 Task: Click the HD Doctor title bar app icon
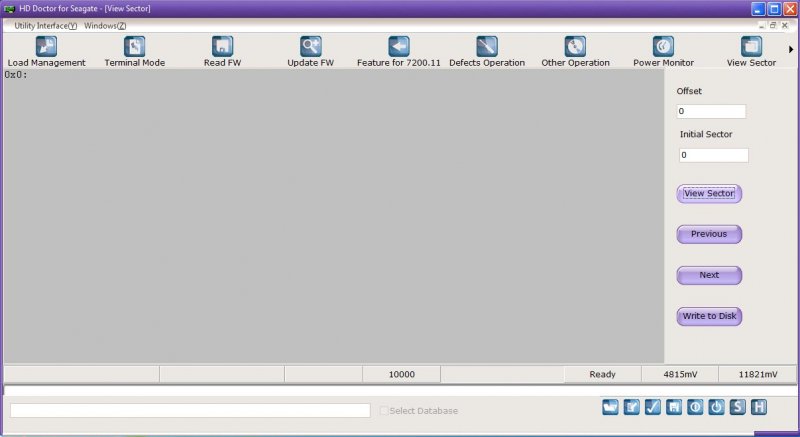(9, 9)
